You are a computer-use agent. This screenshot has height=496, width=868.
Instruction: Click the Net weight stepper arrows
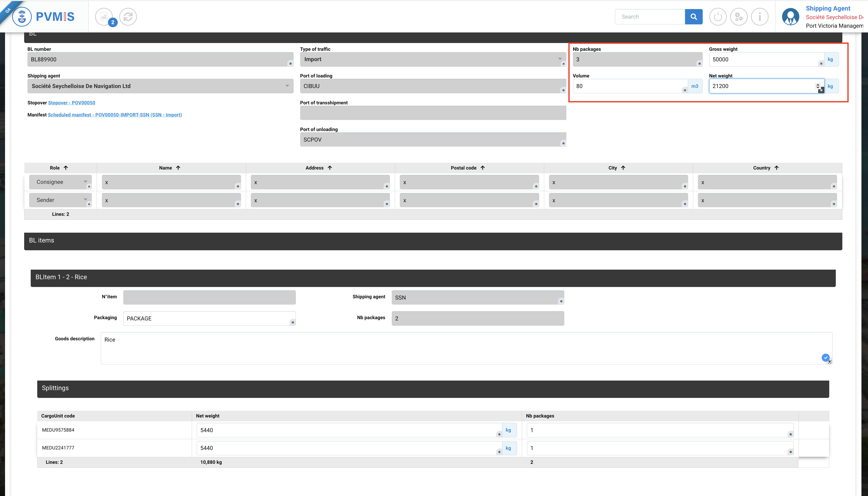tap(818, 86)
